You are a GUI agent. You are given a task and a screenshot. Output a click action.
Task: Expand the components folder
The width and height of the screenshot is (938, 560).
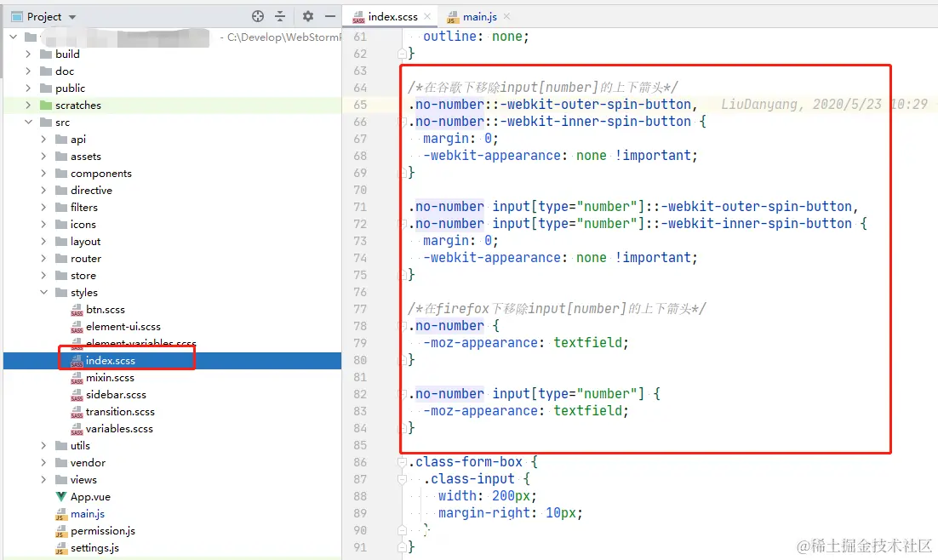[43, 174]
